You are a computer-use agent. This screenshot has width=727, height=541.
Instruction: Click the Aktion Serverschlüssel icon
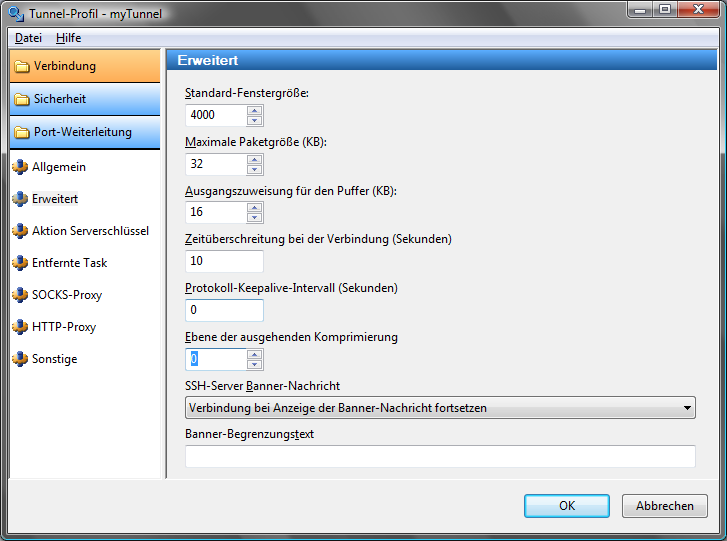coord(19,231)
